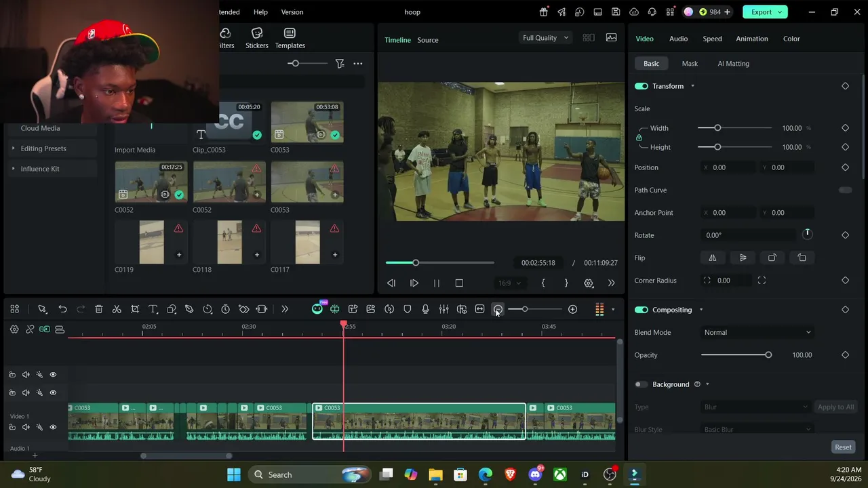Enable the Background toggle
This screenshot has height=488, width=868.
tap(641, 384)
